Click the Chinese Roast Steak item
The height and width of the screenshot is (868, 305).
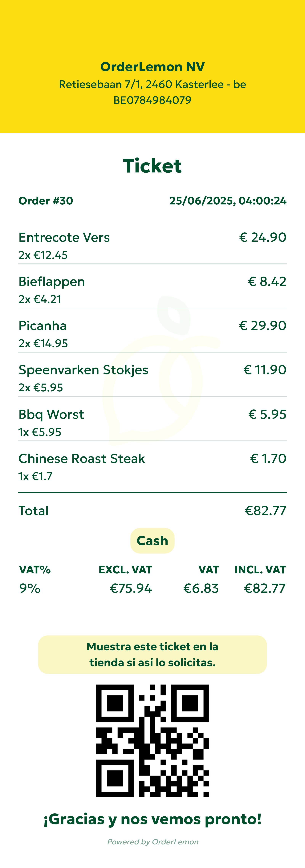[x=82, y=459]
